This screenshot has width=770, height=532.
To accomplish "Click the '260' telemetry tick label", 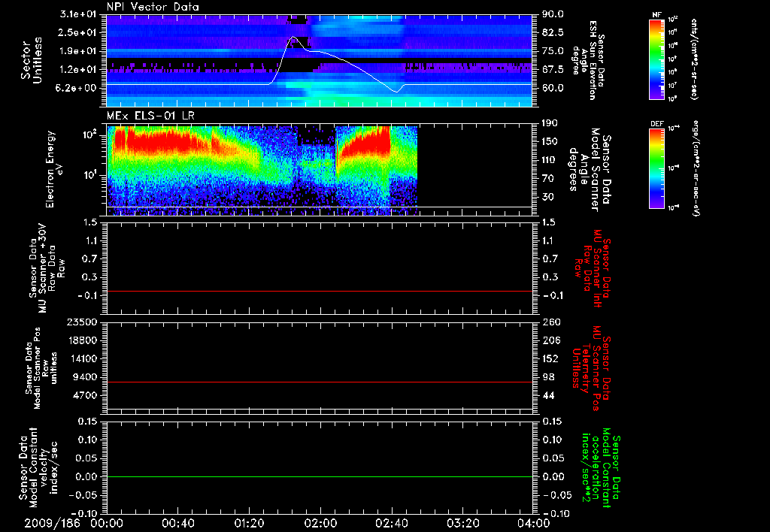I will click(550, 322).
